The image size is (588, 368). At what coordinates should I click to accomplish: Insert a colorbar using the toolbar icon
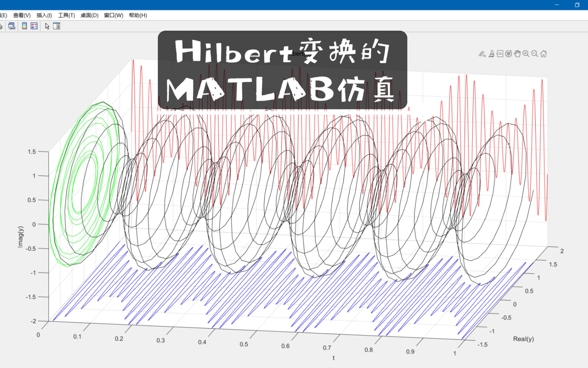click(24, 26)
